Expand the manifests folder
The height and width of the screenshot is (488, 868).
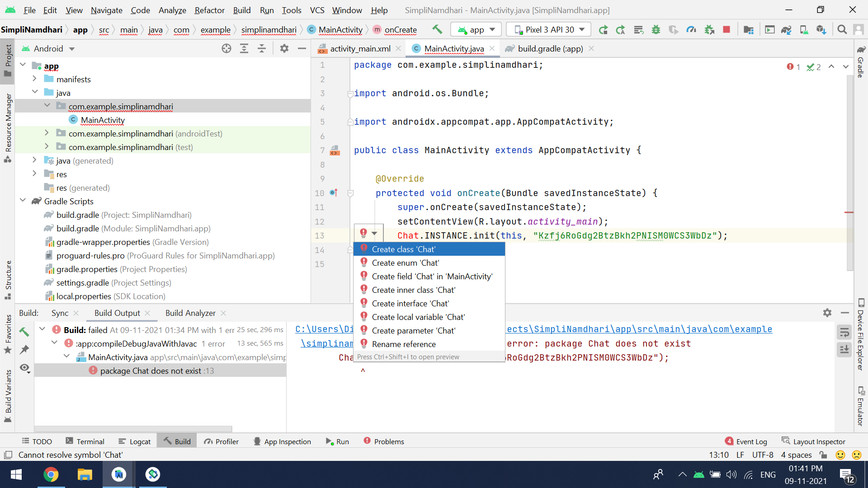click(35, 79)
